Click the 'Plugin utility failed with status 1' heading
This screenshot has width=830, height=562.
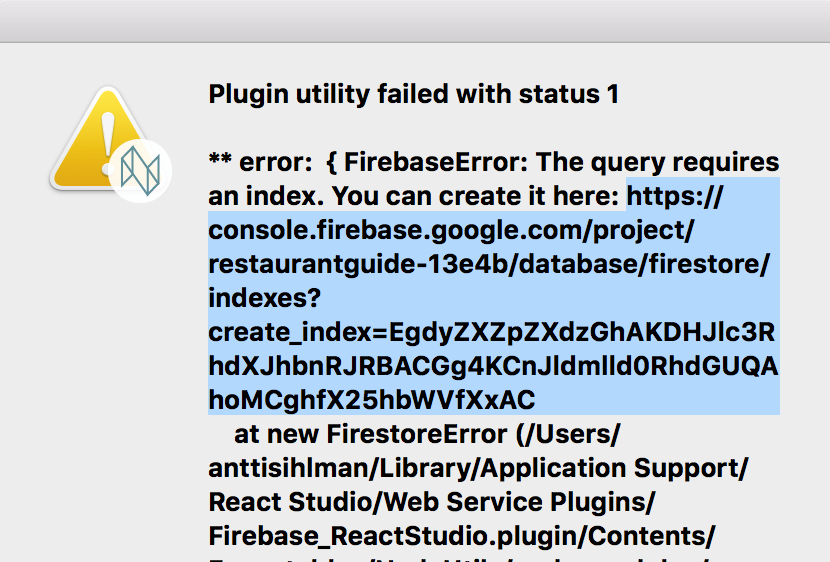413,95
